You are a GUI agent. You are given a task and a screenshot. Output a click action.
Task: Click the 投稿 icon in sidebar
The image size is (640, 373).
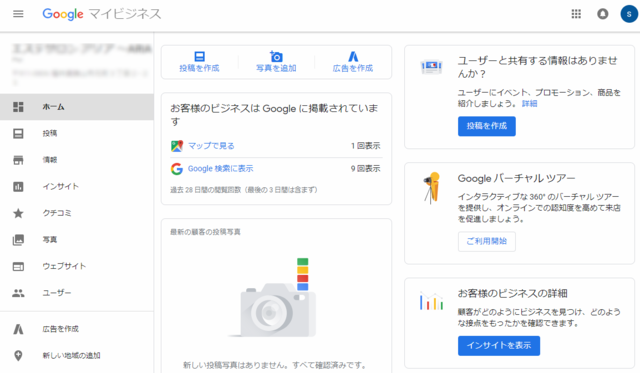click(18, 133)
